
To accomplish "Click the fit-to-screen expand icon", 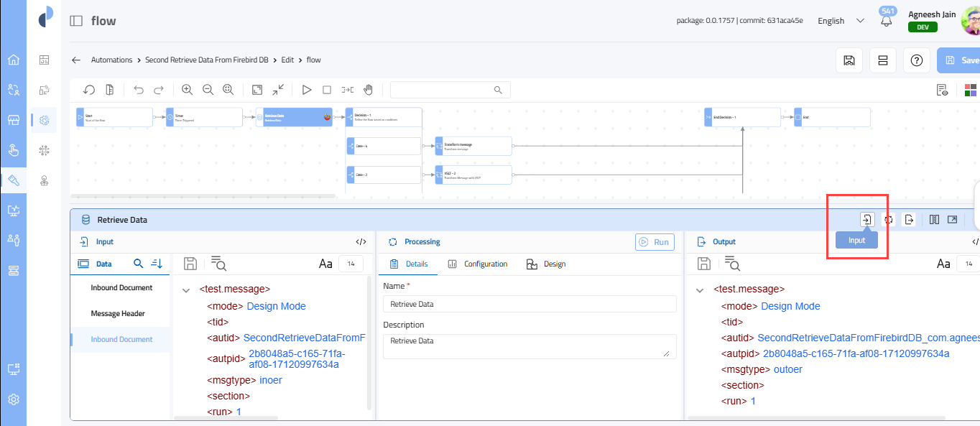I will (x=257, y=90).
